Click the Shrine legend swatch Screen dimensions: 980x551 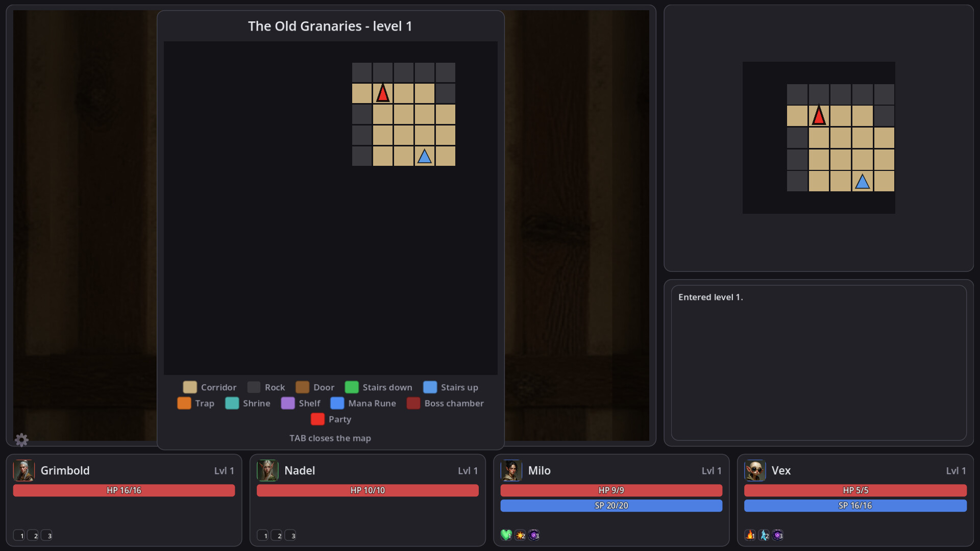click(x=232, y=403)
